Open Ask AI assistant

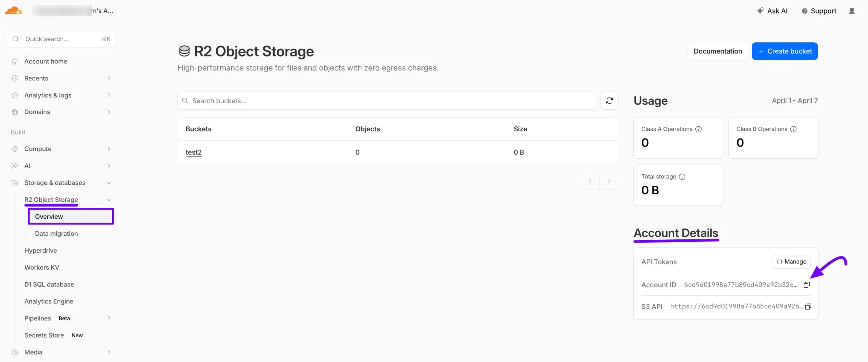tap(772, 11)
